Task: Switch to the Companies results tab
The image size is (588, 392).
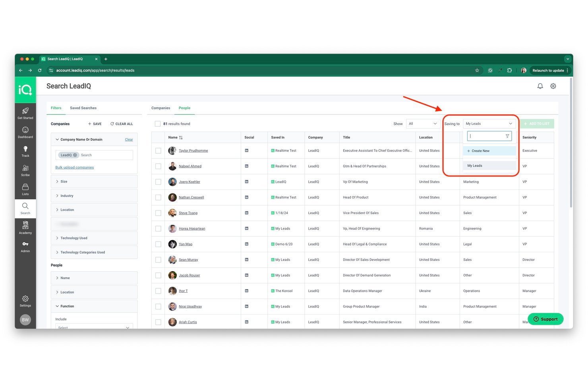Action: 161,108
